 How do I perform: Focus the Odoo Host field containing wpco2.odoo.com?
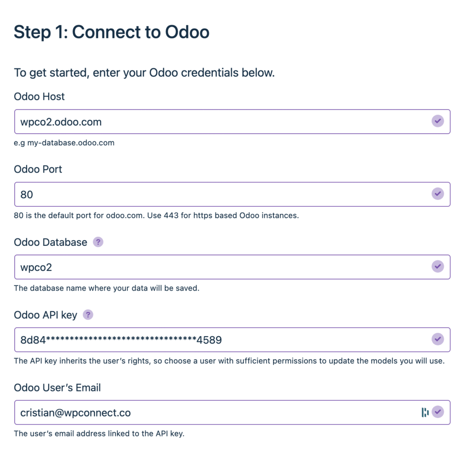[223, 122]
